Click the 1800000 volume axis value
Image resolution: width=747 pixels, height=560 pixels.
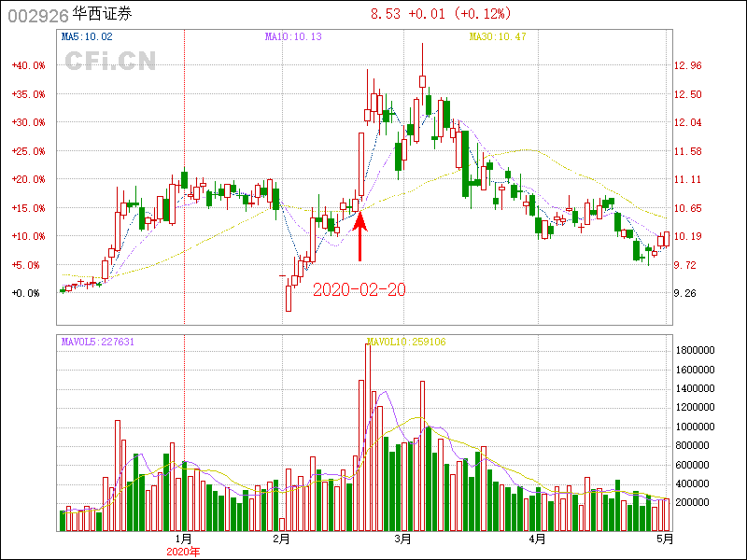point(696,351)
